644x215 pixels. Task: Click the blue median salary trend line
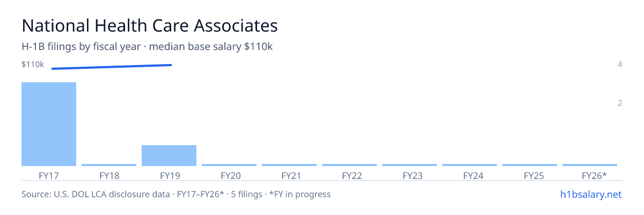pos(112,67)
